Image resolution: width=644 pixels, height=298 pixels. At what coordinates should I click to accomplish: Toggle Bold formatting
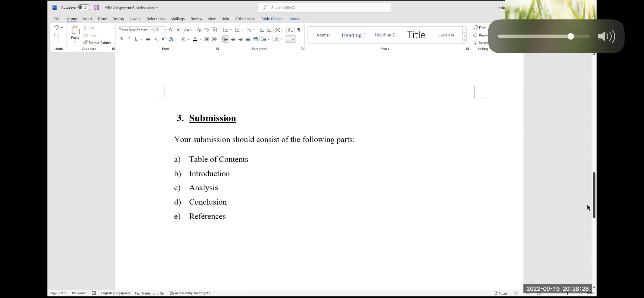tap(121, 39)
